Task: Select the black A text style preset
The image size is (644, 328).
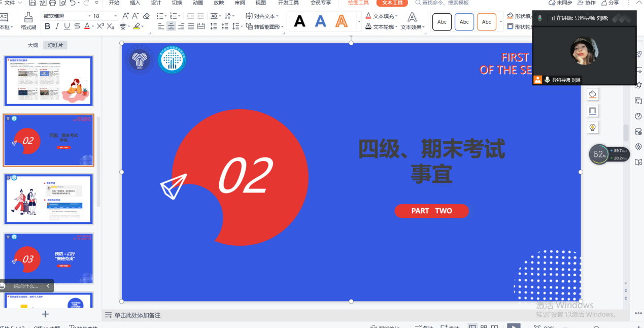Action: tap(300, 21)
